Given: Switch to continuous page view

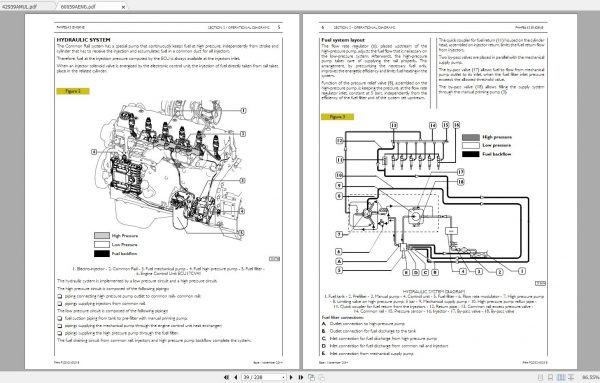Looking at the screenshot, I should click(x=550, y=377).
